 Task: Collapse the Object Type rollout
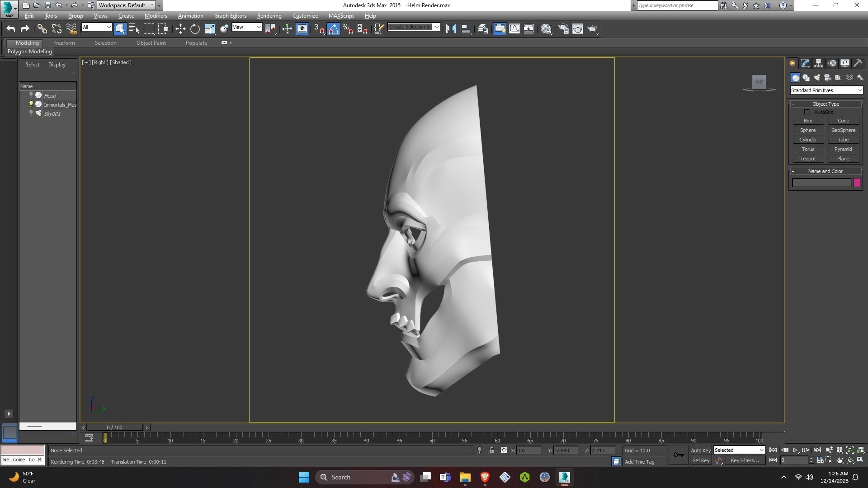(826, 104)
